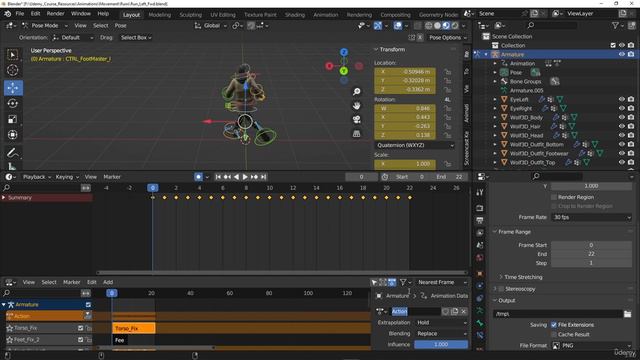Open outliner filter funnel icon

click(x=616, y=25)
